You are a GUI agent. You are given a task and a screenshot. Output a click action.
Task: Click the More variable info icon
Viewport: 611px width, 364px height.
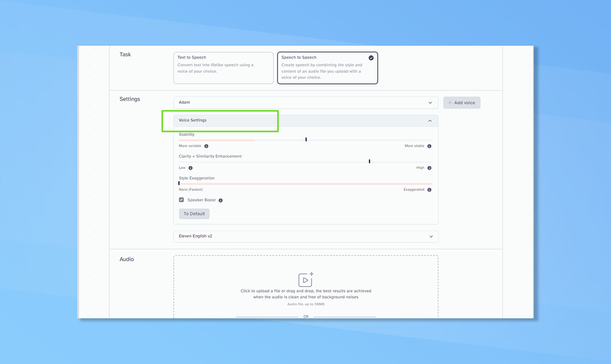click(206, 146)
